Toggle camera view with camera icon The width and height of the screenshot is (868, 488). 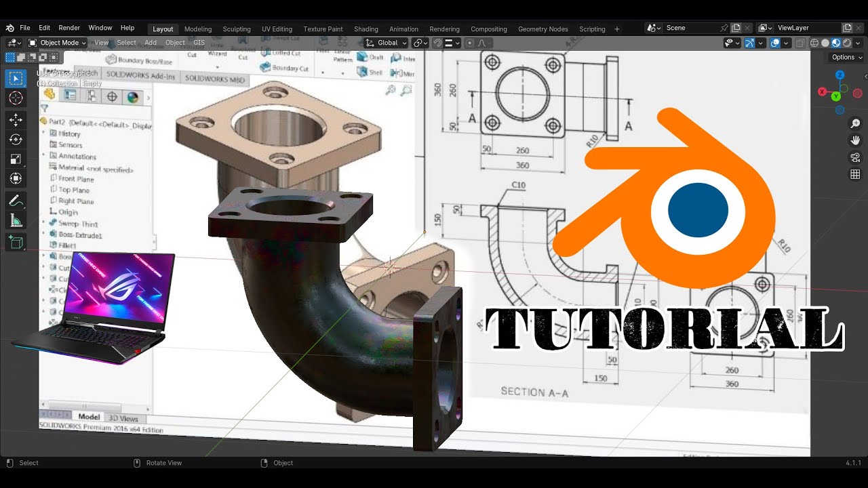855,157
